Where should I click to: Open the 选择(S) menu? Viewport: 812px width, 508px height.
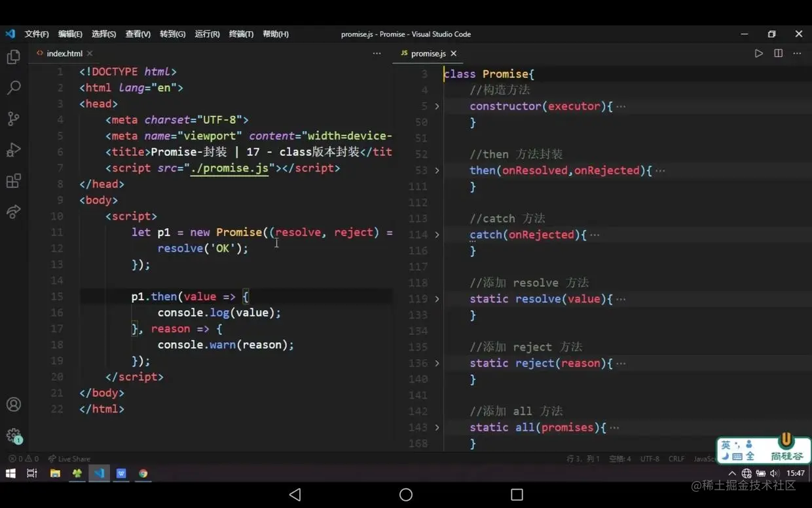coord(103,34)
